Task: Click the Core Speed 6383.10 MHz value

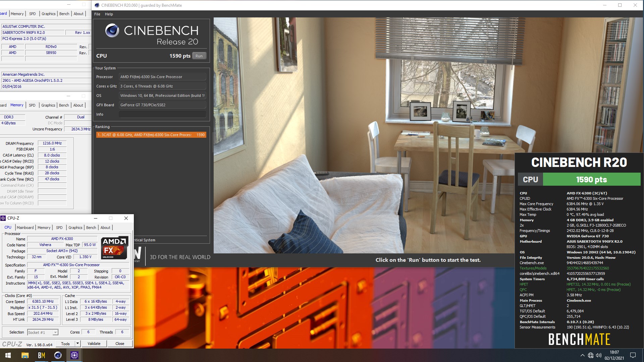Action: 43,302
